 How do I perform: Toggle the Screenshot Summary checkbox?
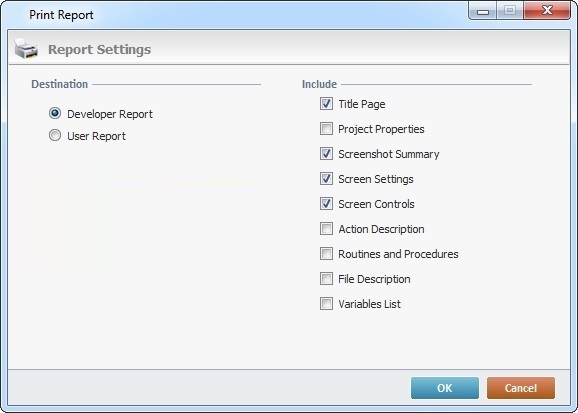(x=326, y=154)
